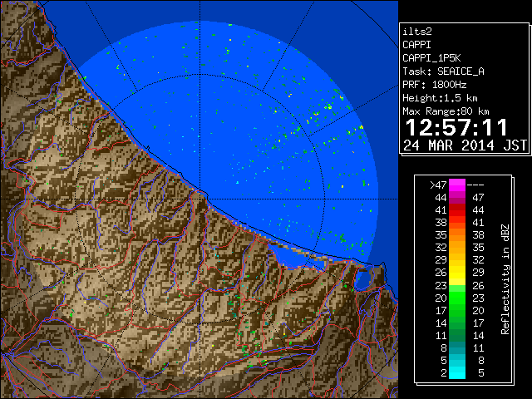532x399 pixels.
Task: Select the bright green 20–23 dBZ band
Action: pos(457,298)
